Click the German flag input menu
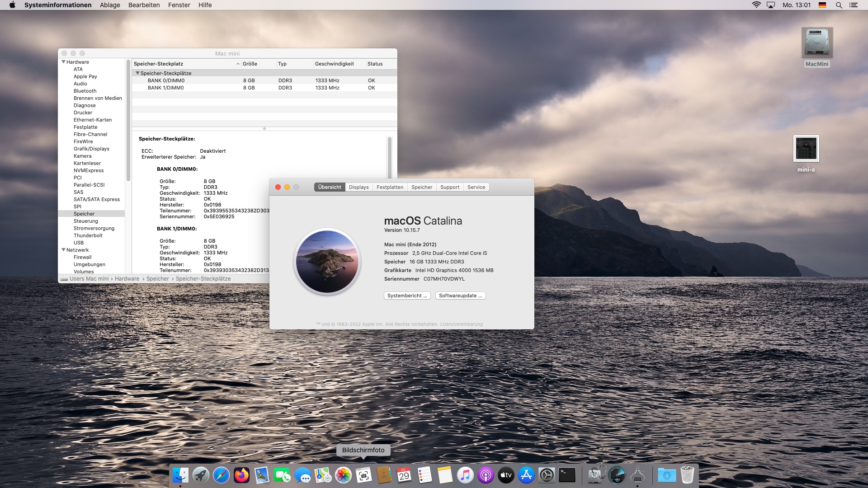The height and width of the screenshot is (488, 868). [x=822, y=5]
